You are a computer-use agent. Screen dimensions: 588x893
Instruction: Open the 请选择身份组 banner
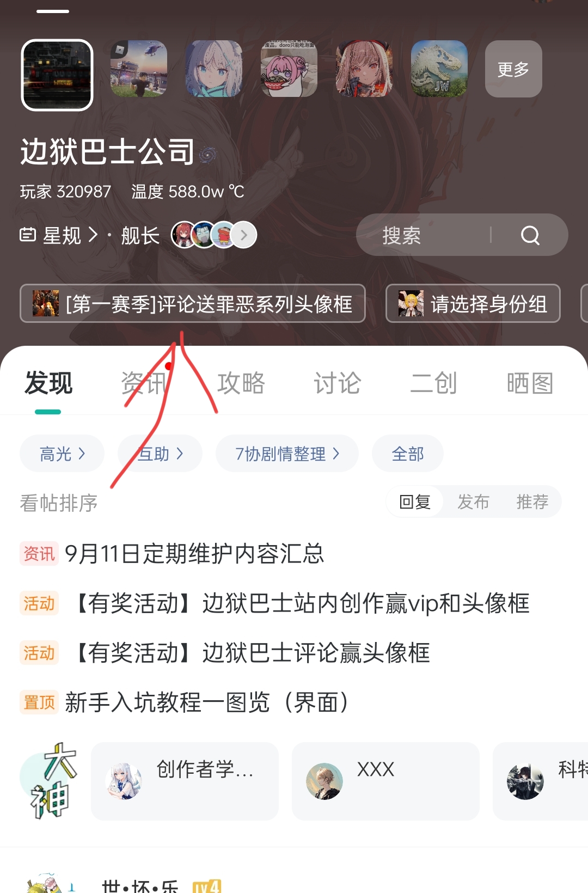click(473, 303)
